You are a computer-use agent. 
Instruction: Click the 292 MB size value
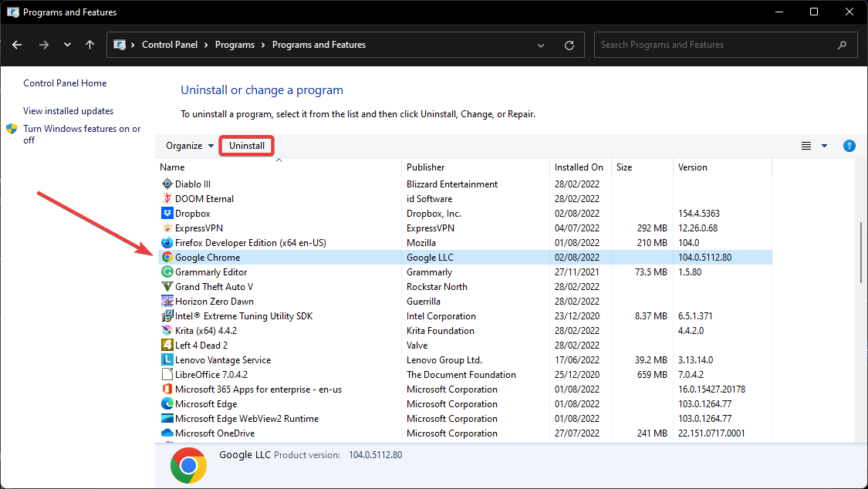[652, 228]
